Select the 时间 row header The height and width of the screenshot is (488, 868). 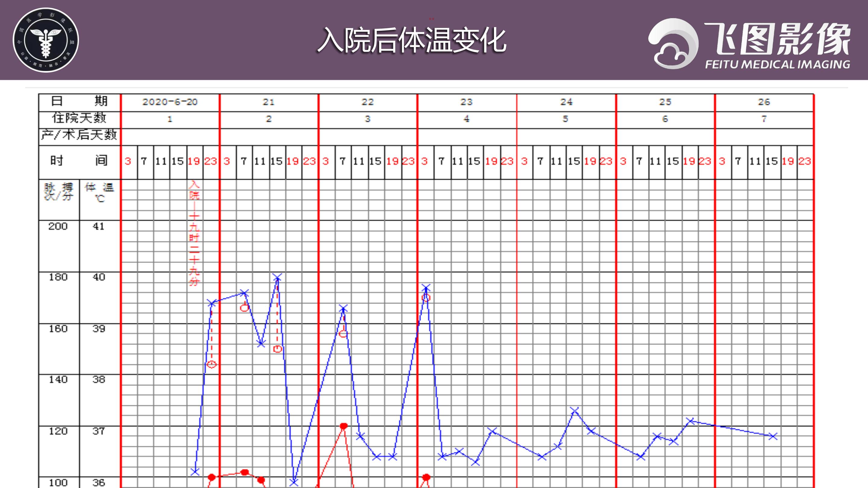[79, 161]
